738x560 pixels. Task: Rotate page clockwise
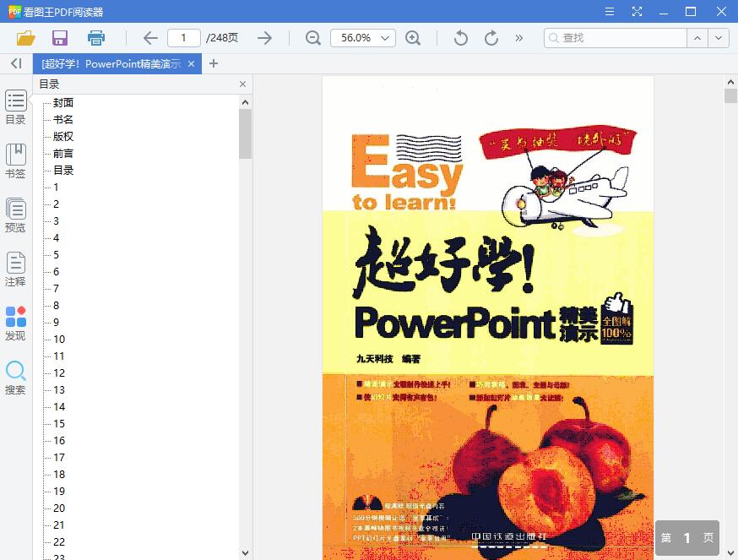pos(491,38)
